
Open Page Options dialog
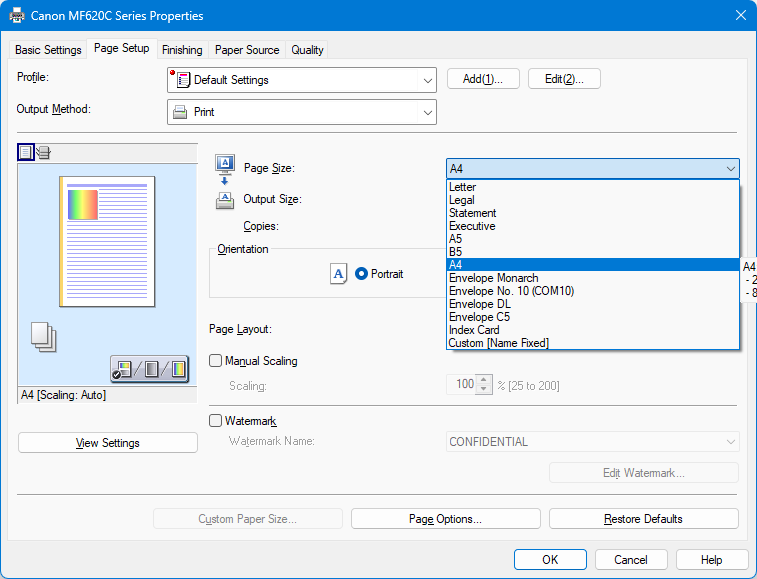[x=445, y=519]
